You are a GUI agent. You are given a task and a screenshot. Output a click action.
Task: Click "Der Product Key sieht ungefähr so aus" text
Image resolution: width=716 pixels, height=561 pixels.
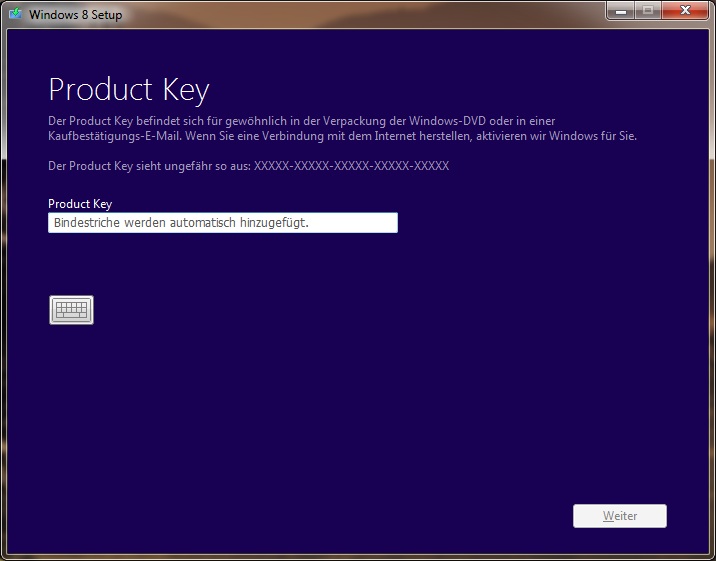click(x=148, y=166)
